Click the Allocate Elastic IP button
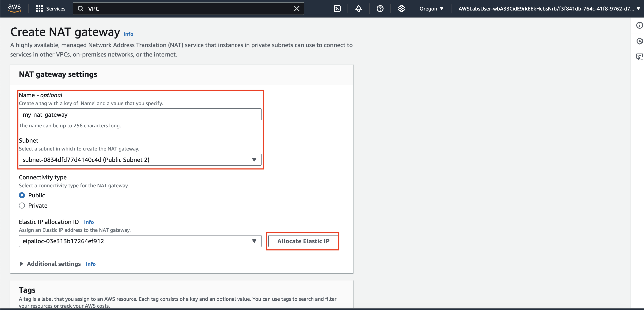Viewport: 644px width, 310px height. click(303, 241)
